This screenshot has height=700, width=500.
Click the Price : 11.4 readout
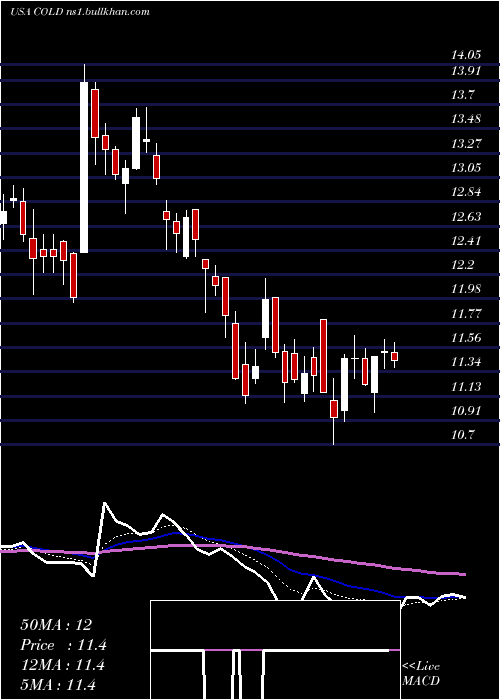click(63, 645)
